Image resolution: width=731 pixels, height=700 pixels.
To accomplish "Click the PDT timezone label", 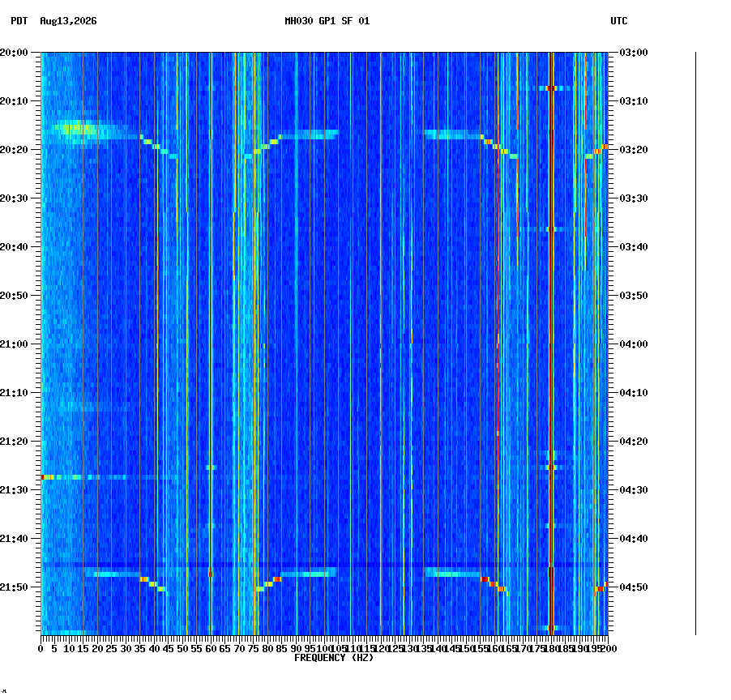I will point(19,21).
